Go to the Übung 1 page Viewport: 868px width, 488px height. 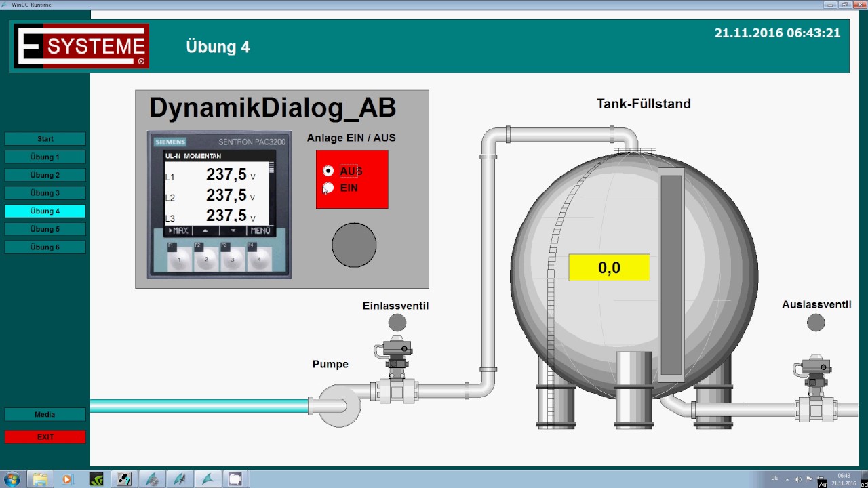tap(45, 157)
